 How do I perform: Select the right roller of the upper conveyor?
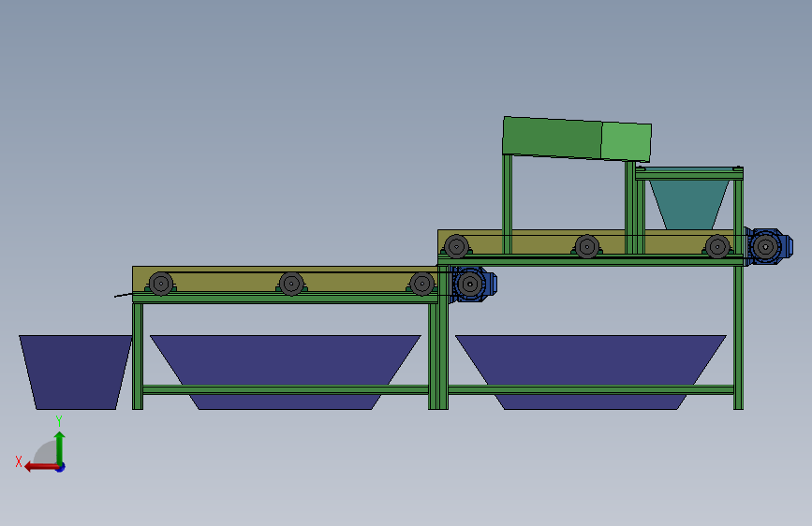[717, 247]
